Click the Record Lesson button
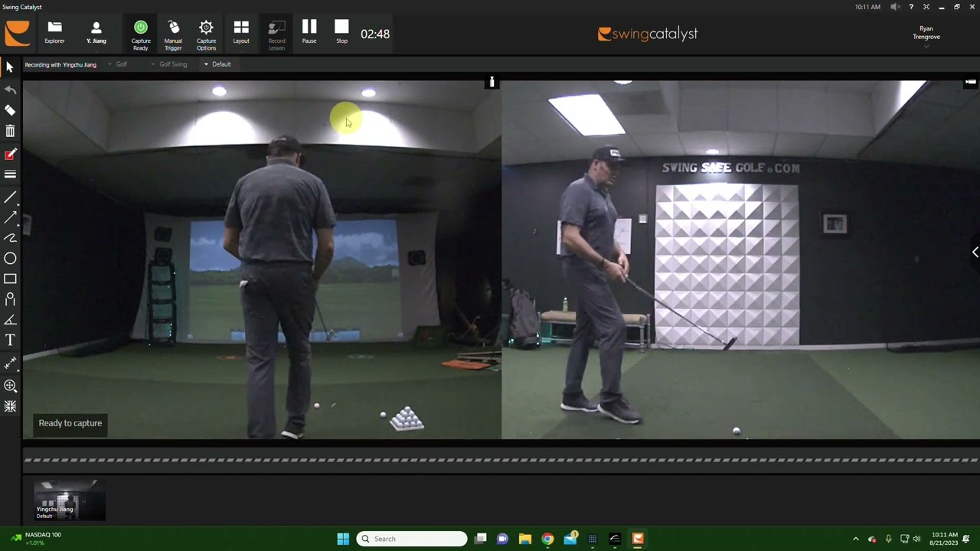 tap(276, 34)
